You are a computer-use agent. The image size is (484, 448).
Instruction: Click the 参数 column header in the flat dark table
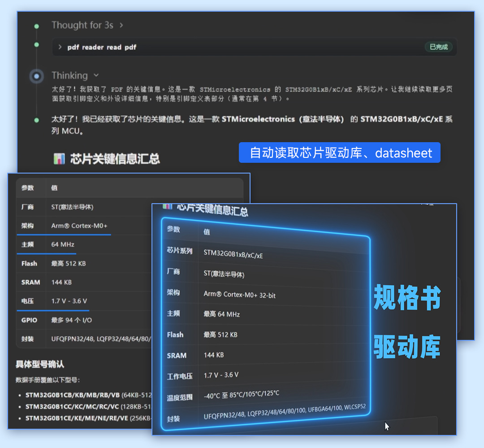point(27,188)
